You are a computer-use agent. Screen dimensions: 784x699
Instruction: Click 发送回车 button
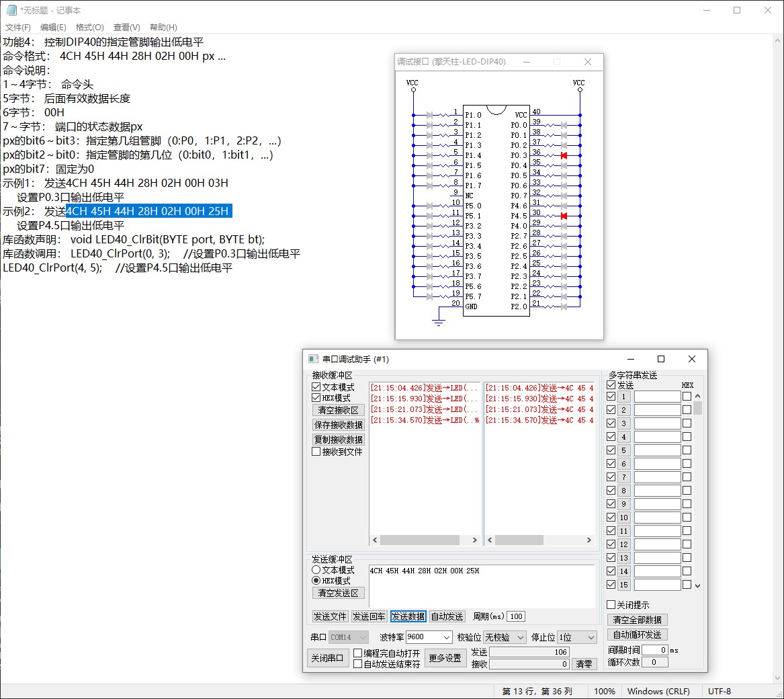click(x=369, y=616)
